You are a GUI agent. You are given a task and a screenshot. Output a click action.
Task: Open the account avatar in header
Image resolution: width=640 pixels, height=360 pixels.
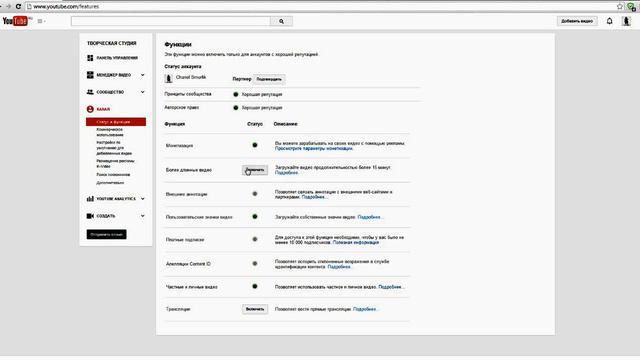627,21
